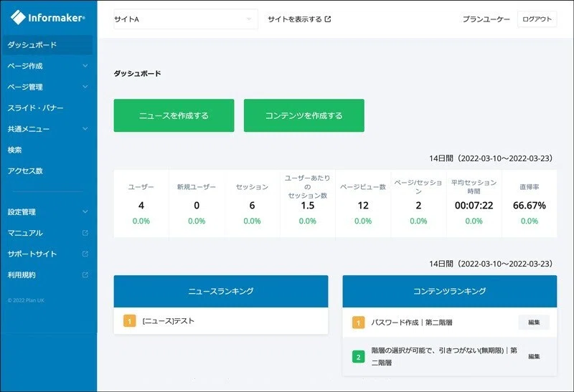574x392 pixels.
Task: Select ダッシュボード in the sidebar
Action: (47, 45)
